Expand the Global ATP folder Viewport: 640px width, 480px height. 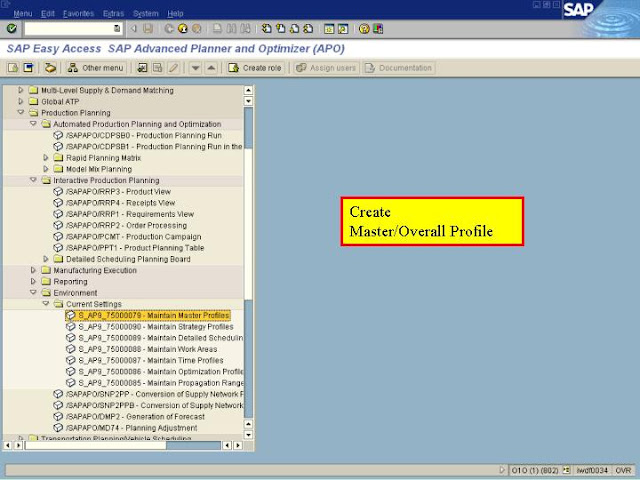click(x=20, y=101)
